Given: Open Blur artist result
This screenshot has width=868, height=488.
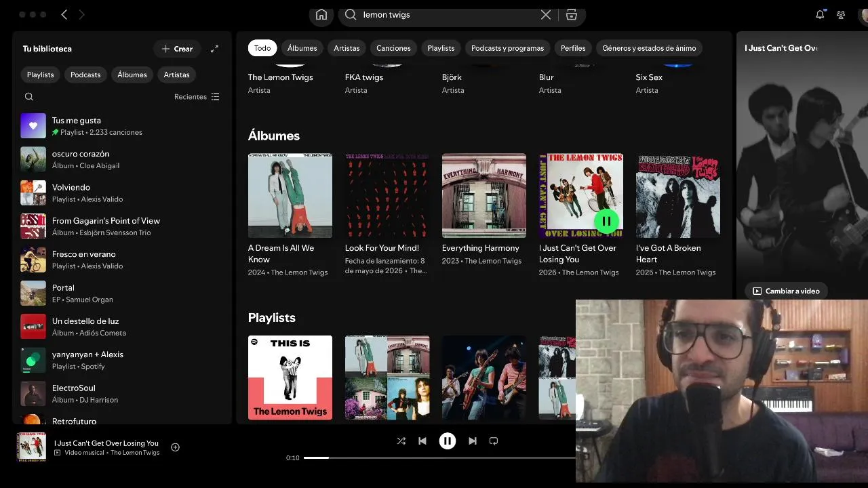Looking at the screenshot, I should 547,77.
